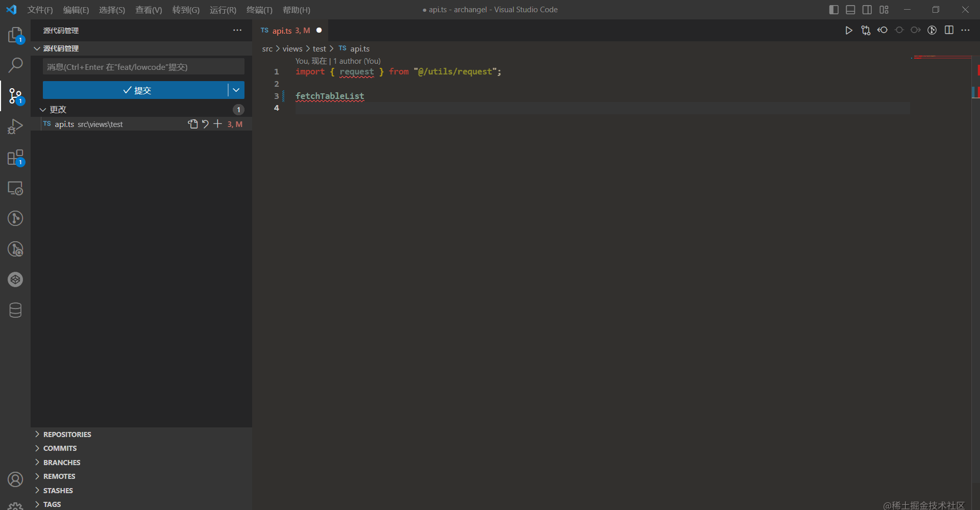This screenshot has width=980, height=510.
Task: Open Source Control panel More Actions ellipsis
Action: pyautogui.click(x=237, y=30)
